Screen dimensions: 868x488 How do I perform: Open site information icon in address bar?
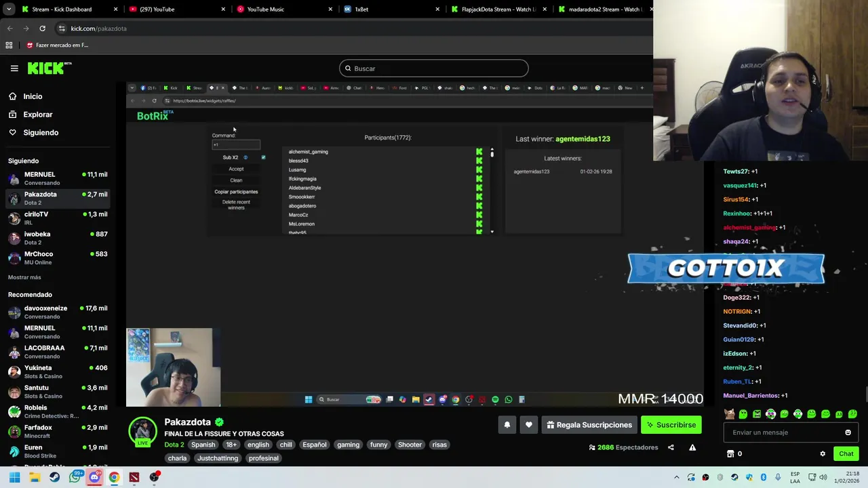[x=62, y=28]
